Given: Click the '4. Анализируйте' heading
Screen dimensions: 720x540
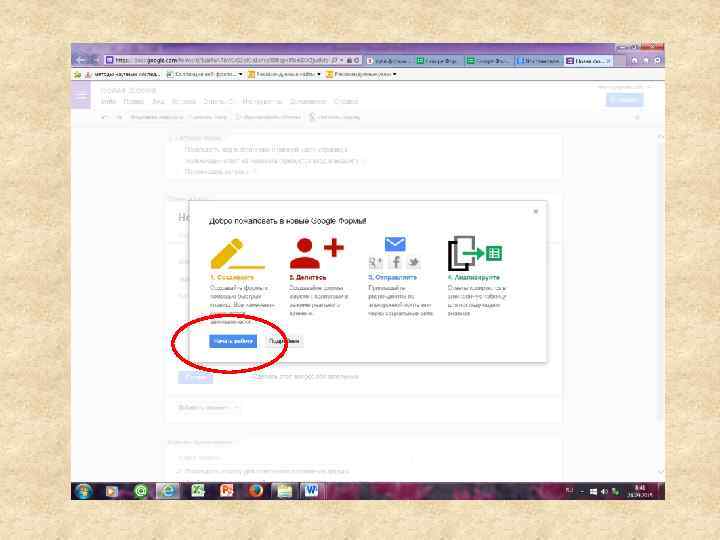Looking at the screenshot, I should coord(473,277).
